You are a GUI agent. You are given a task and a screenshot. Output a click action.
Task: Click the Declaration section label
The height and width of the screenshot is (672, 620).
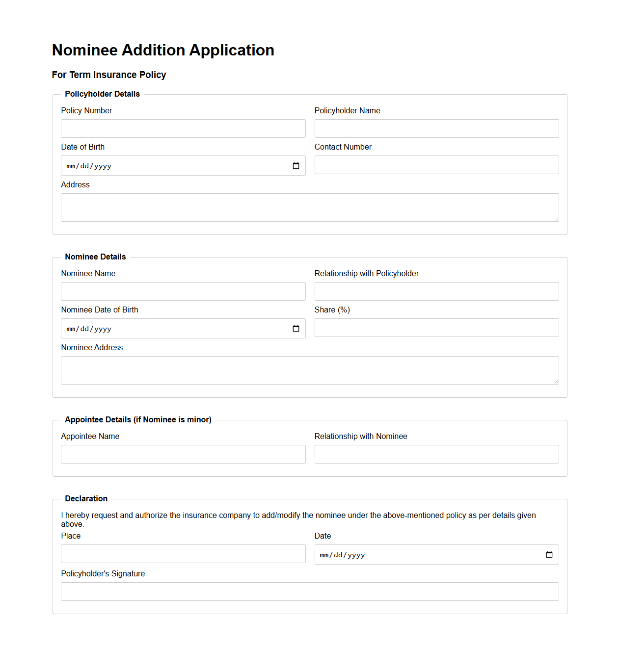click(x=86, y=498)
